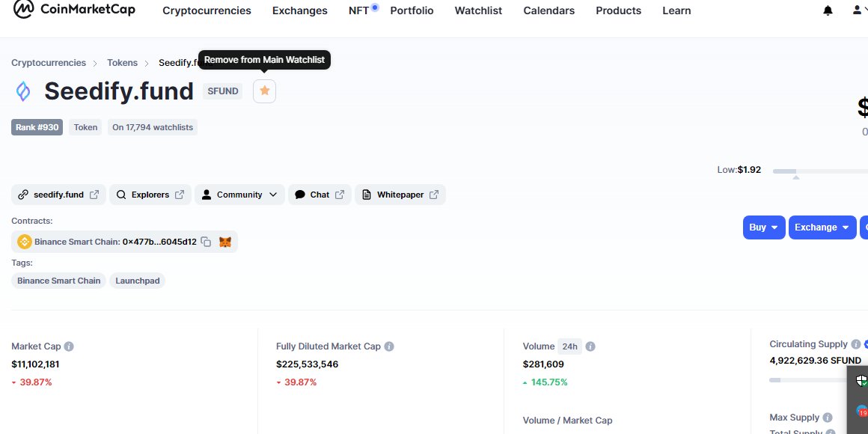Click the CoinMarketCap logo
Viewport: 868px width, 434px height.
[73, 10]
